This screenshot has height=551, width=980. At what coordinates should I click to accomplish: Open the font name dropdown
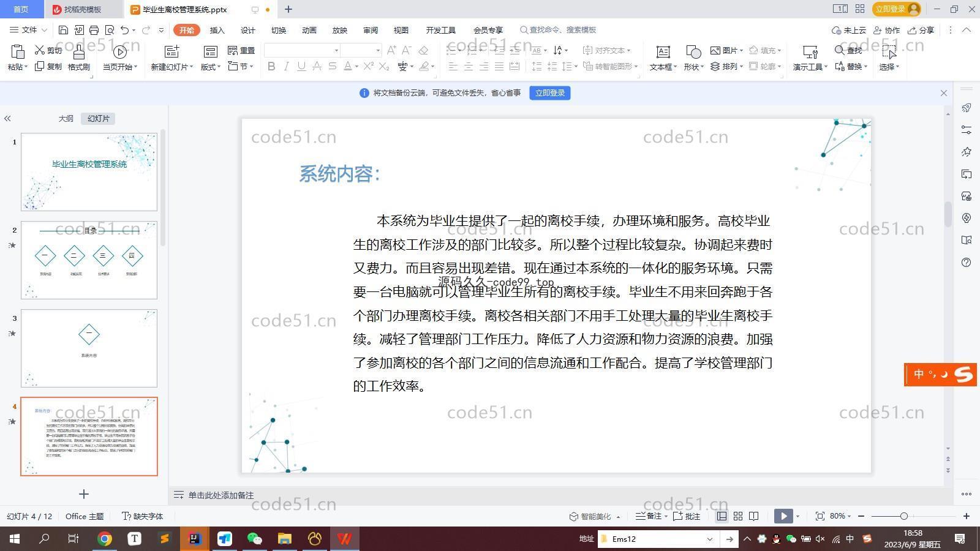tap(336, 50)
